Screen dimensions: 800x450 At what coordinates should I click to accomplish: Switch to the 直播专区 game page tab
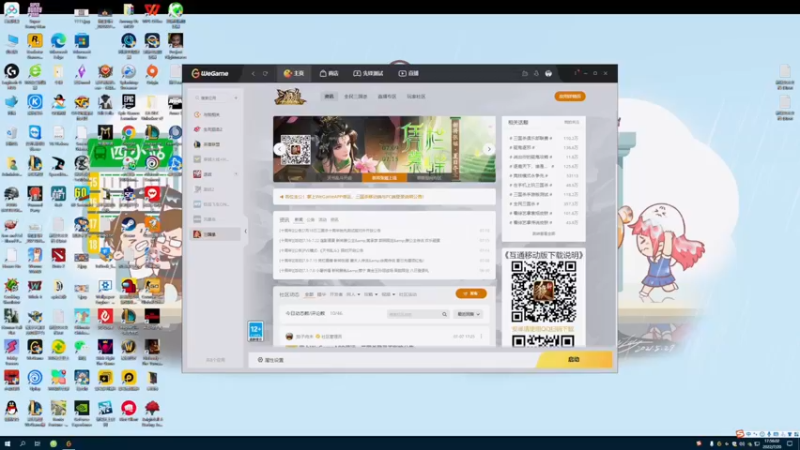click(387, 96)
